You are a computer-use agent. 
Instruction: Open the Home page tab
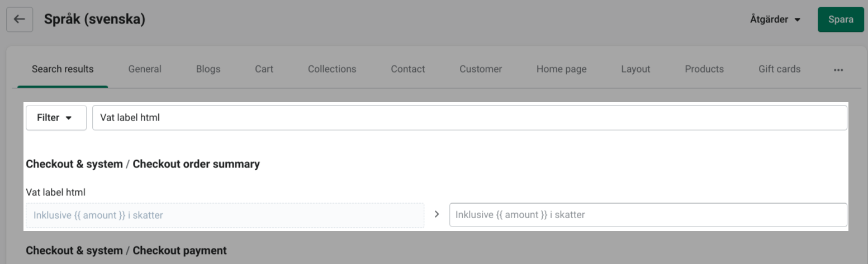pyautogui.click(x=561, y=69)
